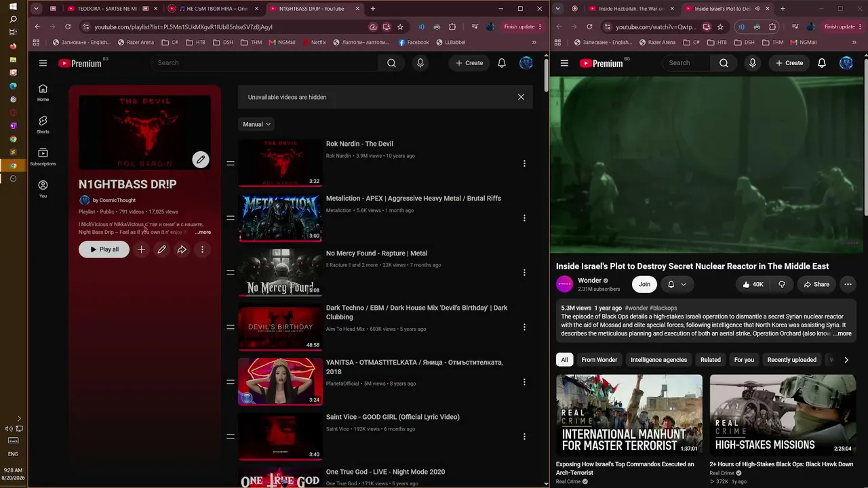Dislike the Inside Israel's Plot video
The width and height of the screenshot is (868, 488).
781,285
